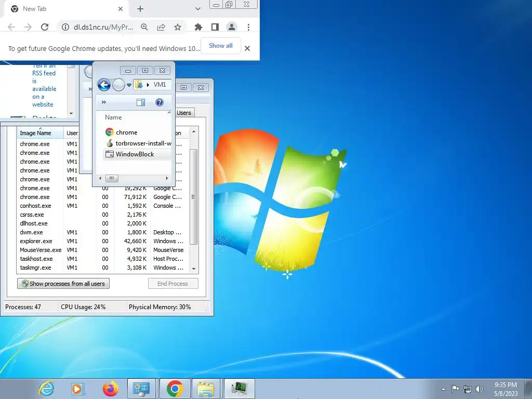Screen dimensions: 532x399
Task: Switch to Chrome via taskbar icon
Action: point(175,389)
